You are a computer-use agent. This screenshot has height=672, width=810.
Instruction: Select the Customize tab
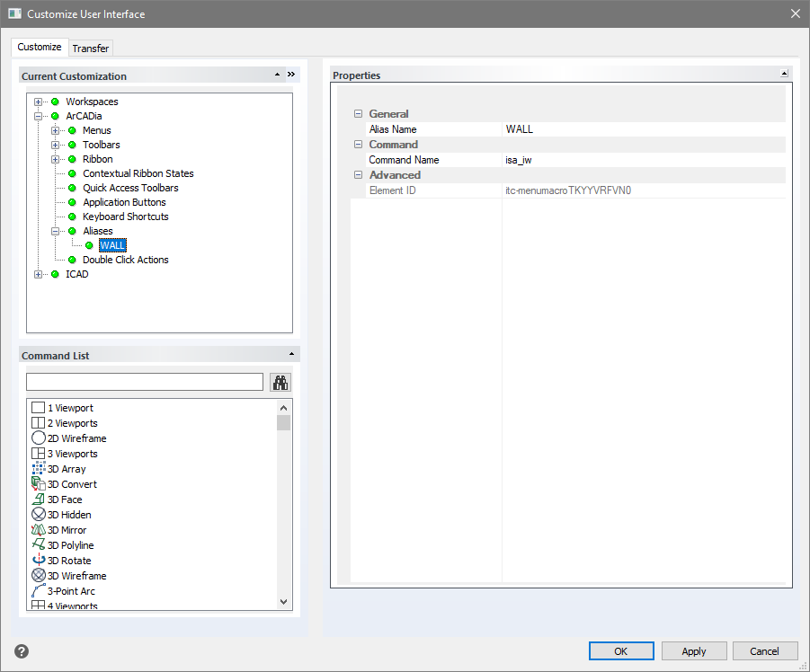click(x=40, y=47)
